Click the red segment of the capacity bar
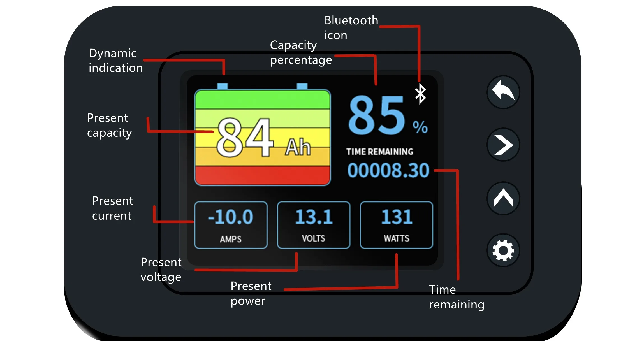Screen dimensions: 644x362 (x=263, y=177)
